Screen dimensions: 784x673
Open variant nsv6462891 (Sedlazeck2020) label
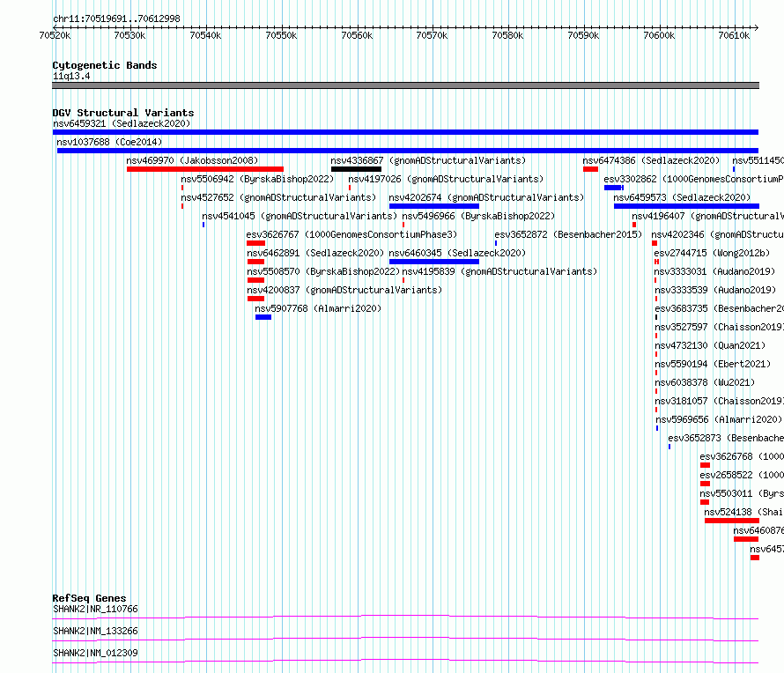click(x=315, y=253)
